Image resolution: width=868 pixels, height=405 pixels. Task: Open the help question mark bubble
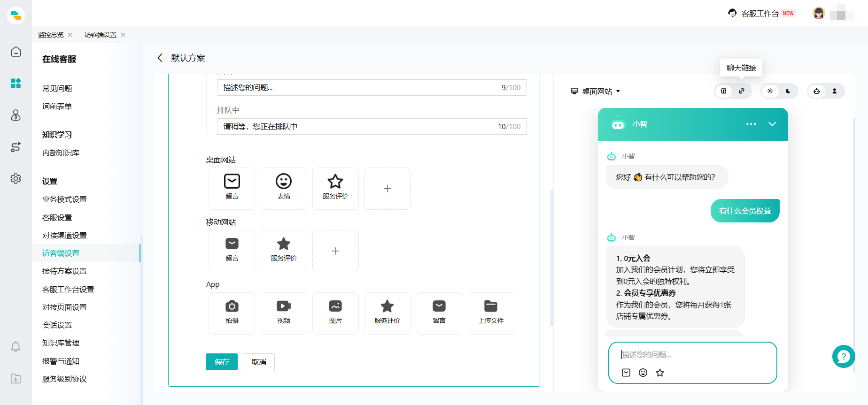[x=843, y=357]
